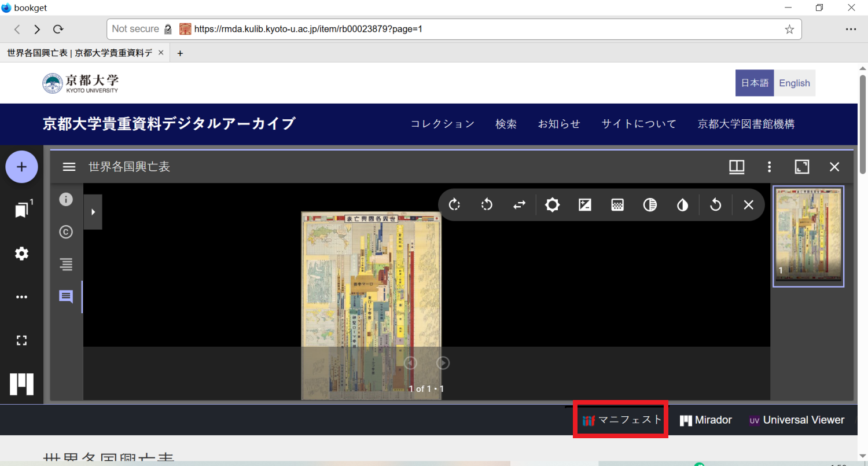Screen dimensions: 868x466
Task: Open the annotations panel in the sidebar
Action: [x=66, y=297]
